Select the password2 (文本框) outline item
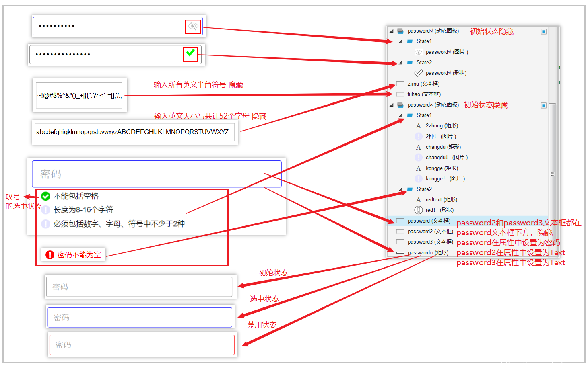The width and height of the screenshot is (588, 371). [430, 232]
